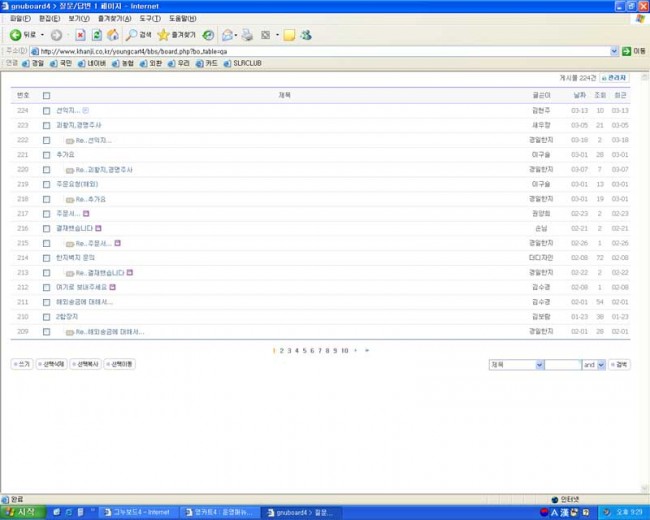
Task: Click the History toolbar icon
Action: point(208,35)
